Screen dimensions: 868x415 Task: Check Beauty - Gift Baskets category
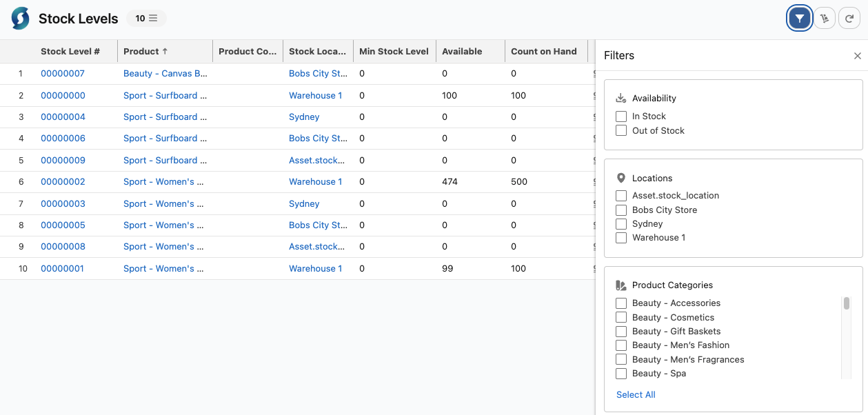(621, 331)
